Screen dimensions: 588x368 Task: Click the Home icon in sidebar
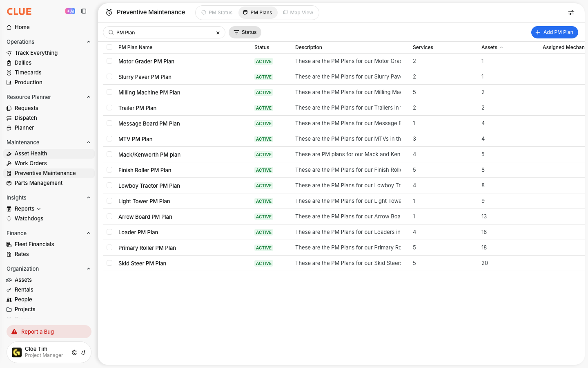click(9, 27)
